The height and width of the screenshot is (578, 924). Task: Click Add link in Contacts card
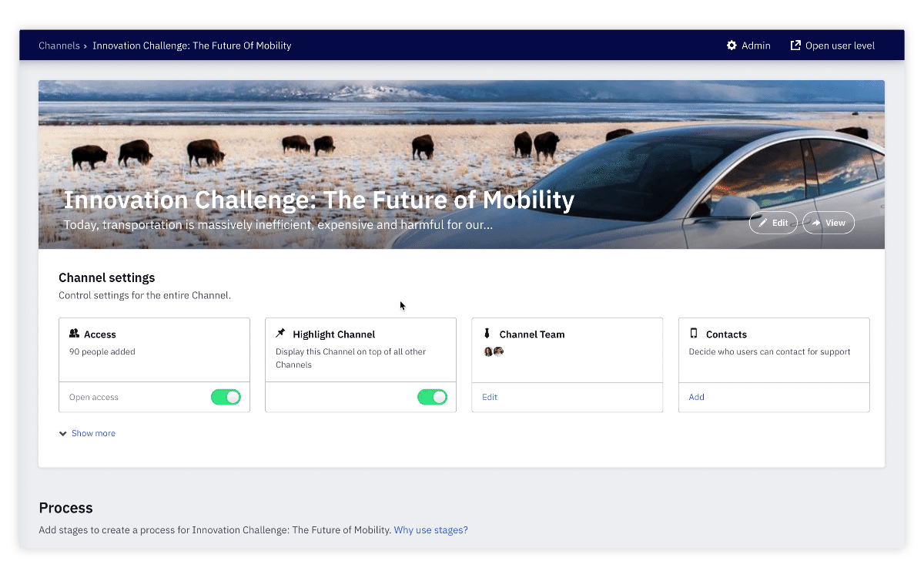(x=697, y=397)
